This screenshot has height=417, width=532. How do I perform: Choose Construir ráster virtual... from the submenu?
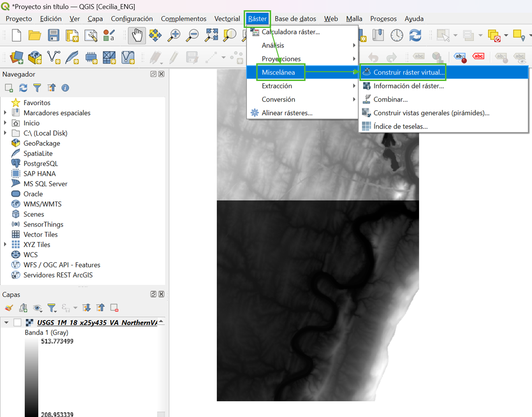(x=444, y=72)
